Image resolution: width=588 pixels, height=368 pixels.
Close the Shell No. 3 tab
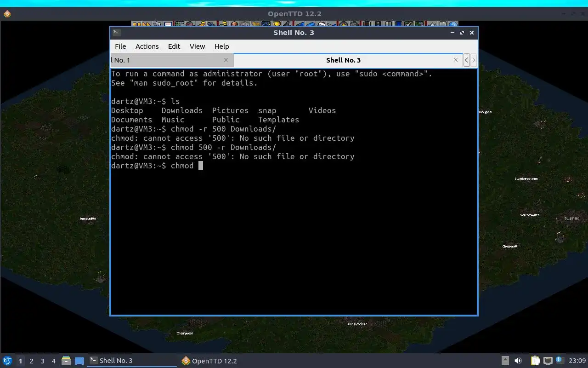pyautogui.click(x=456, y=60)
